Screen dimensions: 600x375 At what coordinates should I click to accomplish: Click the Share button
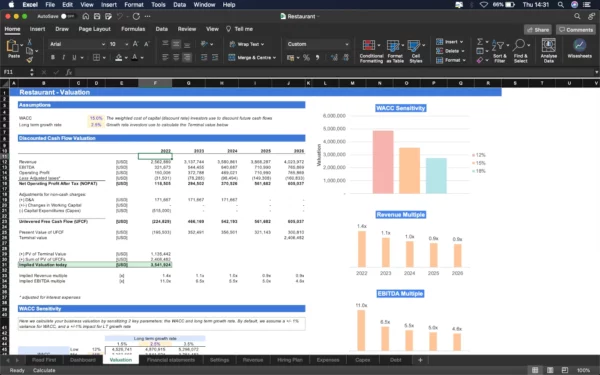click(538, 29)
